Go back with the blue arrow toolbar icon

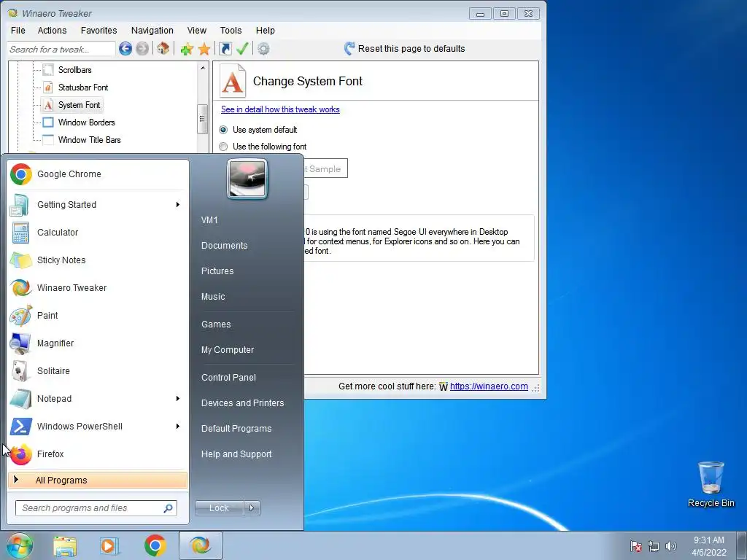coord(125,49)
